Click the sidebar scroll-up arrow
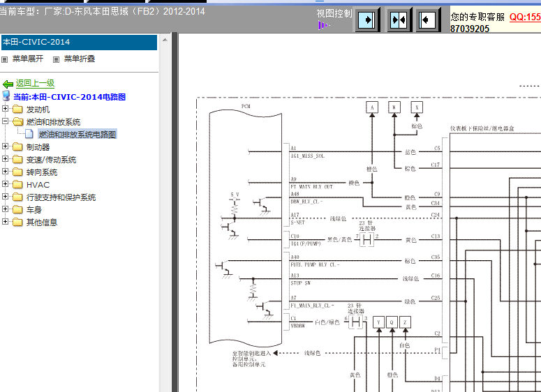Image resolution: width=541 pixels, height=392 pixels. (x=165, y=40)
